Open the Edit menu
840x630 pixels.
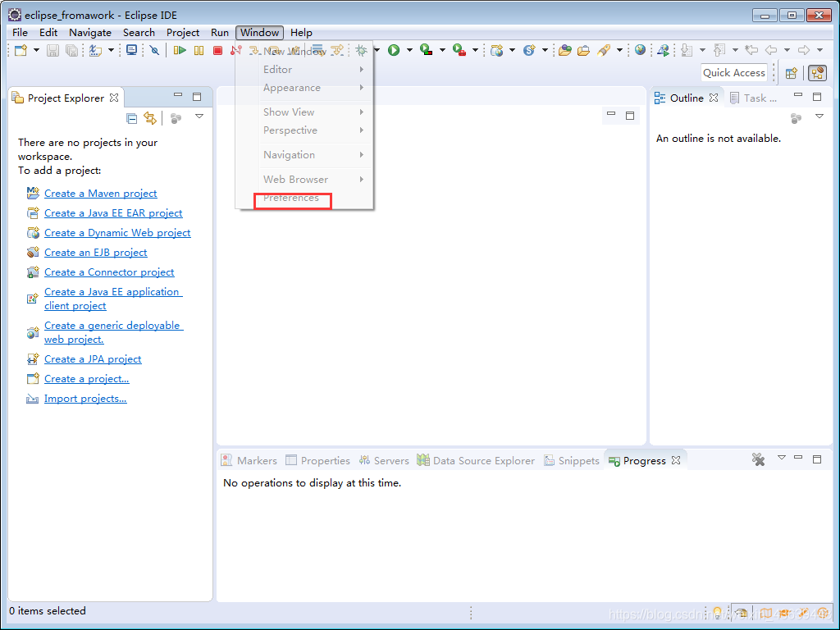pyautogui.click(x=48, y=33)
